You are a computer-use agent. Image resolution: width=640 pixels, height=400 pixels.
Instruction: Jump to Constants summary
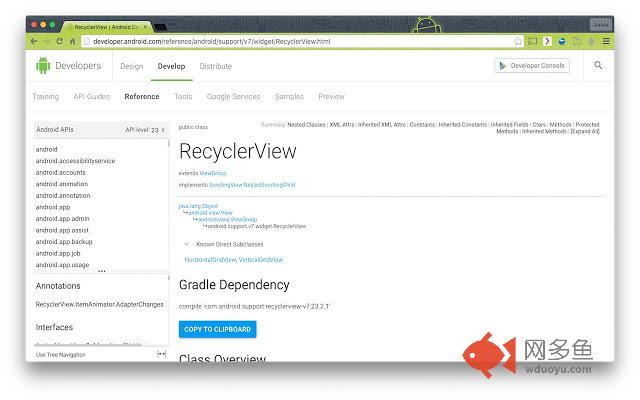tap(422, 124)
